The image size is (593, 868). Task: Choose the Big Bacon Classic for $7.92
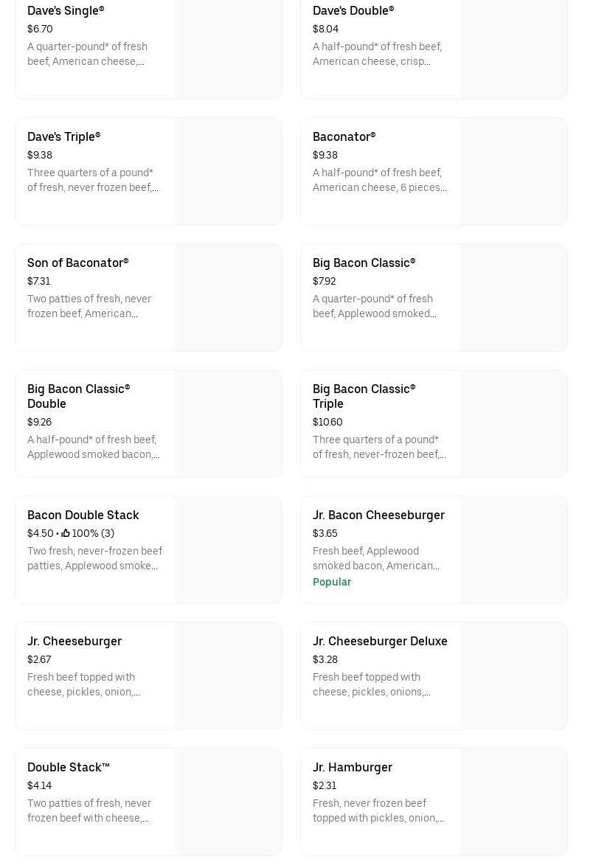pyautogui.click(x=434, y=298)
